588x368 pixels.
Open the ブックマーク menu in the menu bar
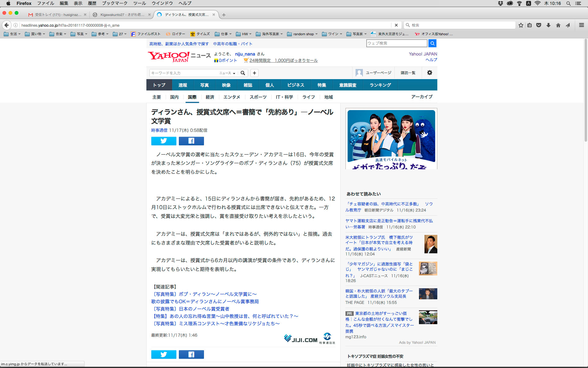tap(115, 3)
